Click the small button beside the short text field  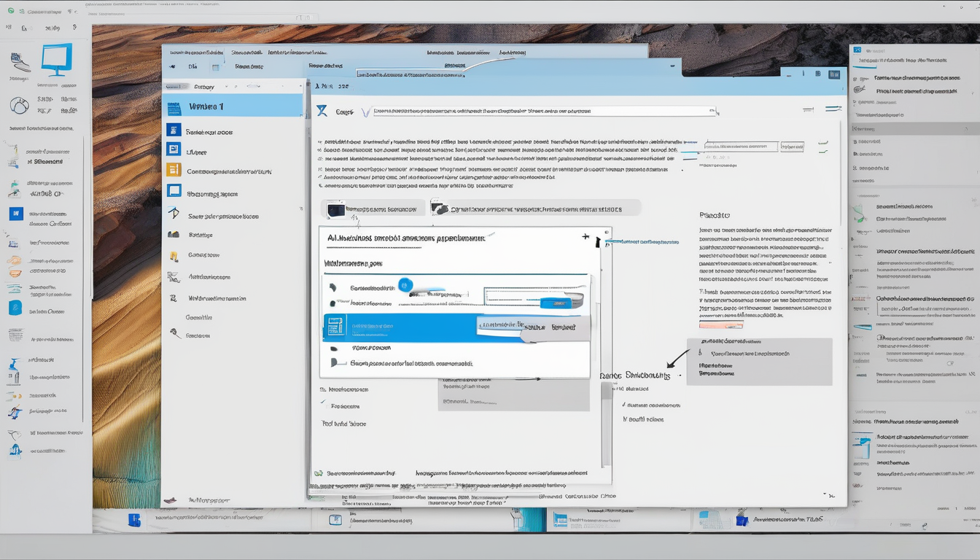(x=792, y=147)
